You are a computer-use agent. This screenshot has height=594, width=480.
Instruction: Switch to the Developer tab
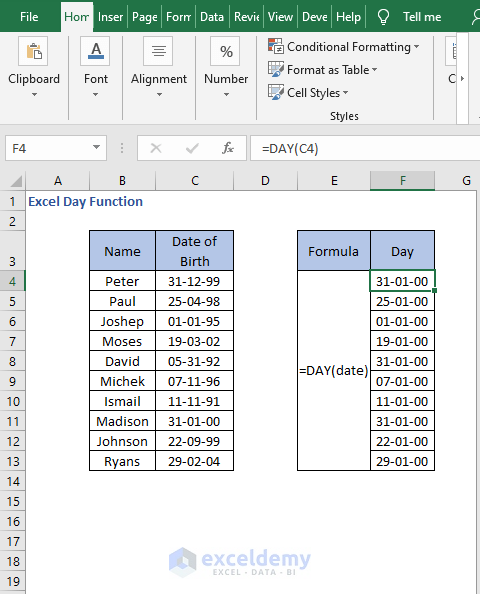[314, 17]
